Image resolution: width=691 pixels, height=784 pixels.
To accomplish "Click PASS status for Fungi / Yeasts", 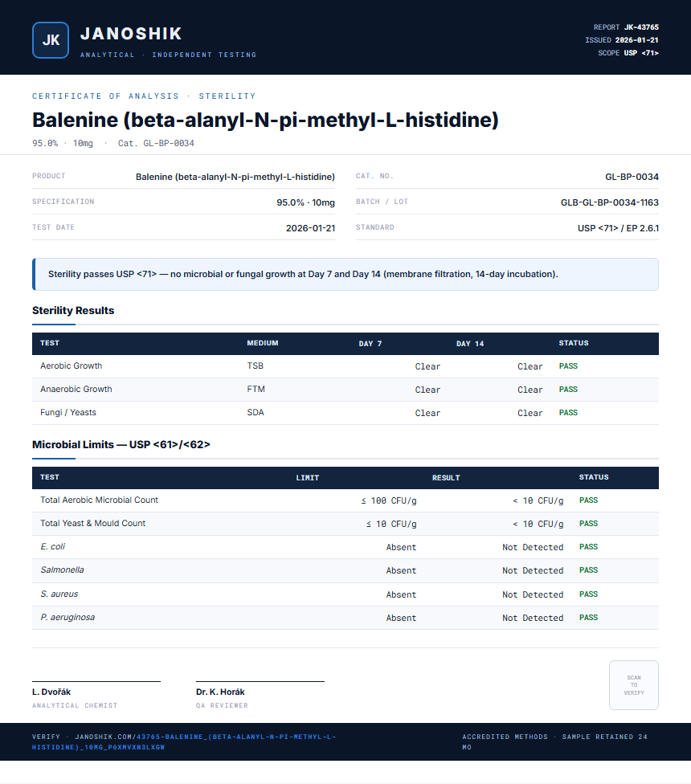I will coord(568,413).
